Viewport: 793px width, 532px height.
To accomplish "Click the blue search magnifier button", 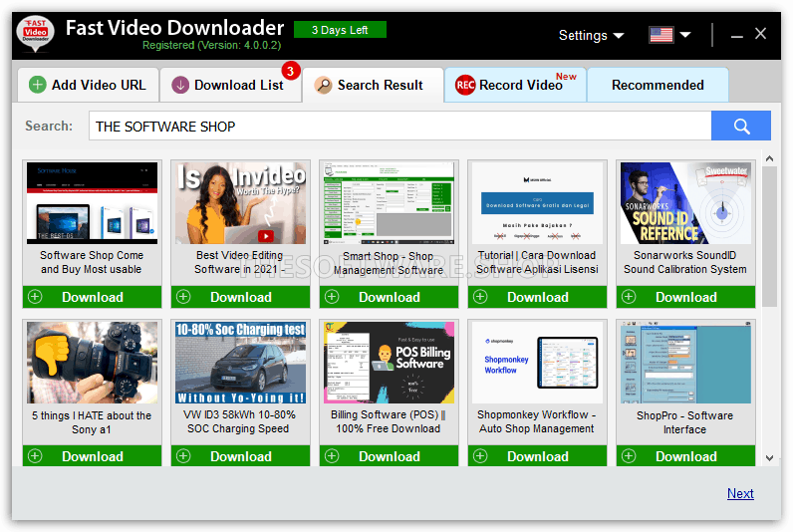I will pyautogui.click(x=741, y=126).
